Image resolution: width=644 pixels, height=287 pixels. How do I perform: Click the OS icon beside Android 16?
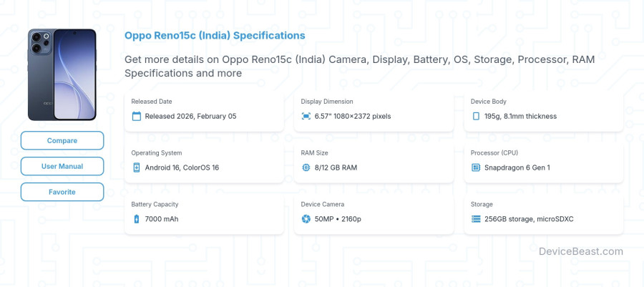(x=137, y=167)
